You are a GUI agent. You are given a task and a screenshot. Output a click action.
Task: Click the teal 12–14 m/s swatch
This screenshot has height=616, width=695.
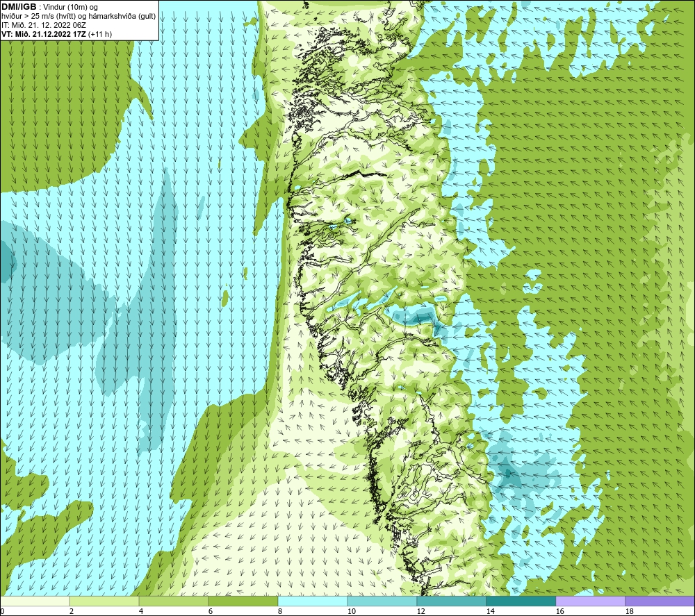point(451,601)
